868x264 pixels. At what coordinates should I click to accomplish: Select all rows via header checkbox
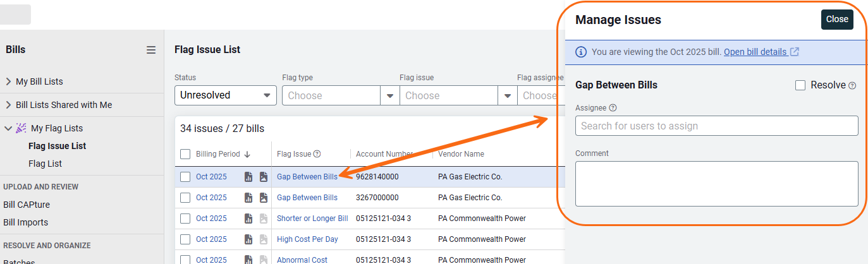[185, 154]
